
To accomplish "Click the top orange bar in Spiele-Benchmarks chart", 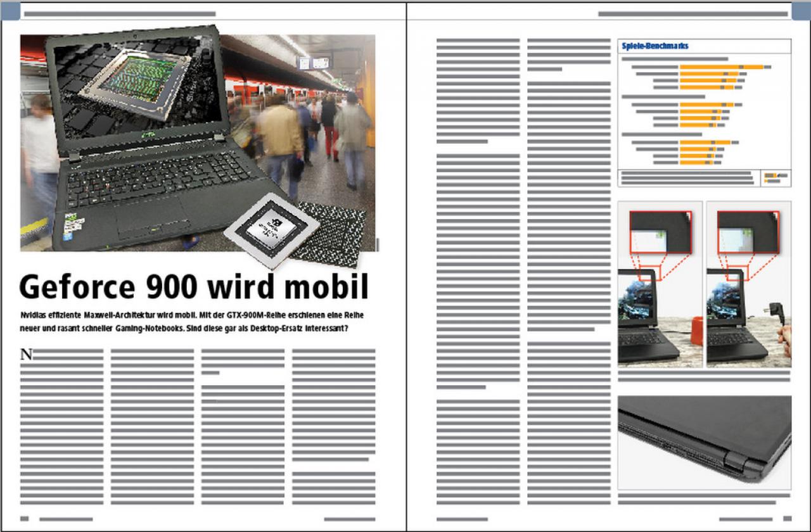I will click(x=722, y=66).
